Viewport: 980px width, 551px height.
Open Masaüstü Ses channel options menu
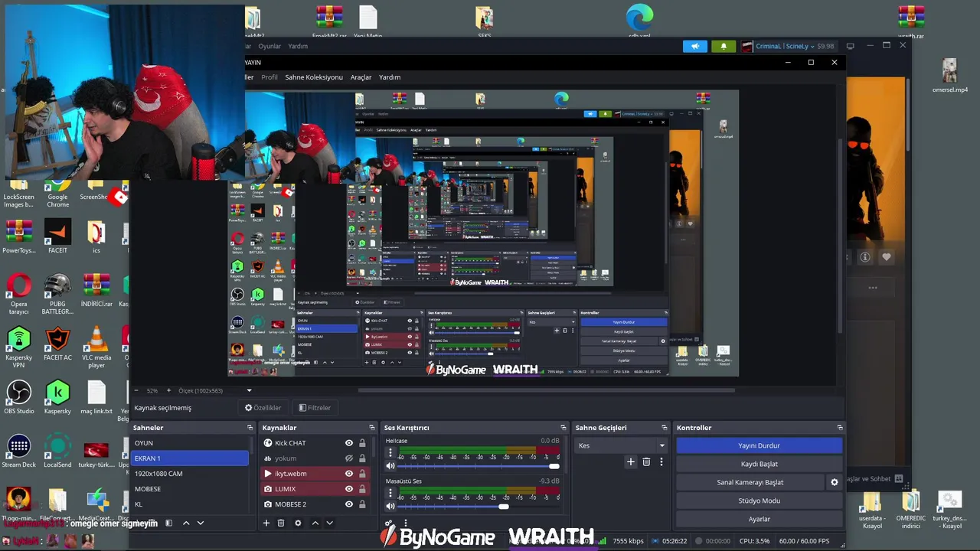[x=390, y=493]
